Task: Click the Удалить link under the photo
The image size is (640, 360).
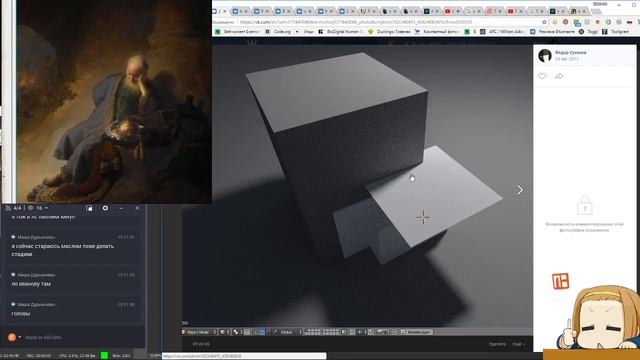Action: point(497,344)
